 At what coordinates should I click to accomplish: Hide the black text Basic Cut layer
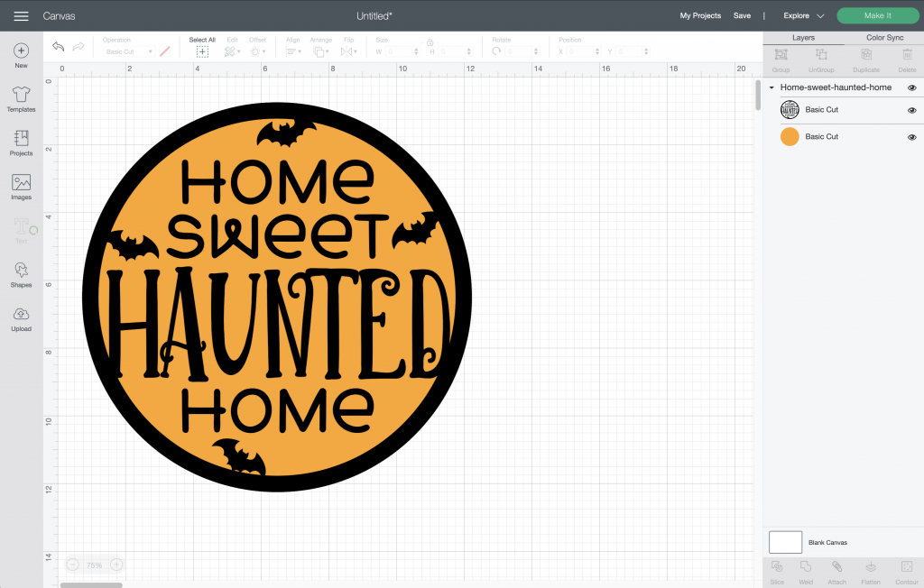pos(911,110)
